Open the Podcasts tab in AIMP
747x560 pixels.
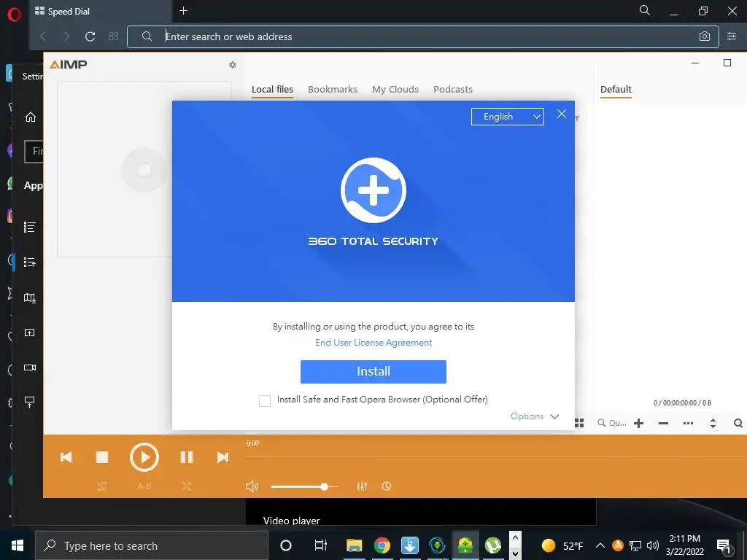(x=453, y=90)
